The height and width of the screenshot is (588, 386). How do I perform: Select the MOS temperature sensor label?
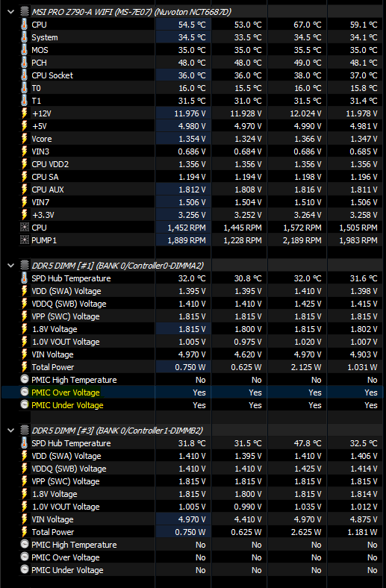(40, 50)
